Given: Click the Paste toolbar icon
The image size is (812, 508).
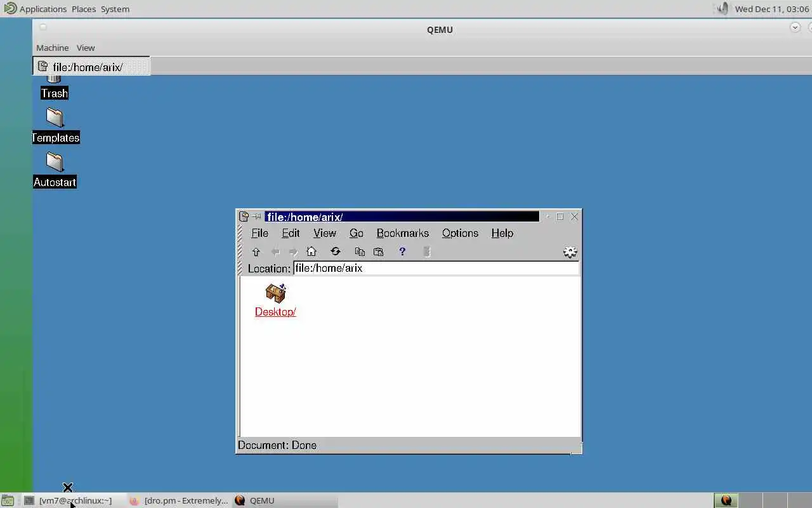Looking at the screenshot, I should coord(379,252).
